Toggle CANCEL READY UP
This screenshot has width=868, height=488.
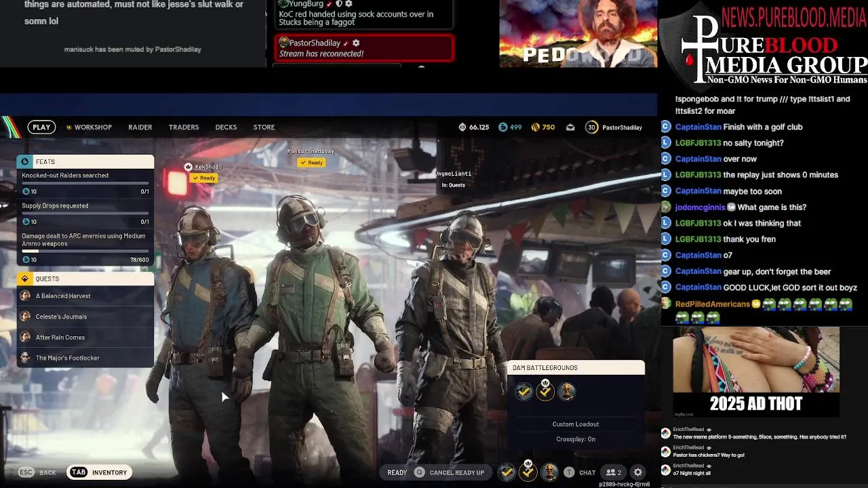[457, 472]
